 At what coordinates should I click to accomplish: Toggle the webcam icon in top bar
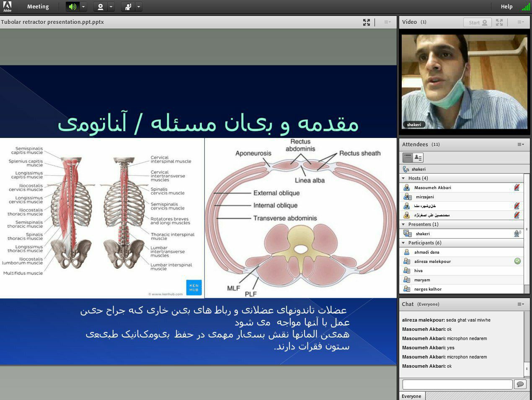click(101, 7)
